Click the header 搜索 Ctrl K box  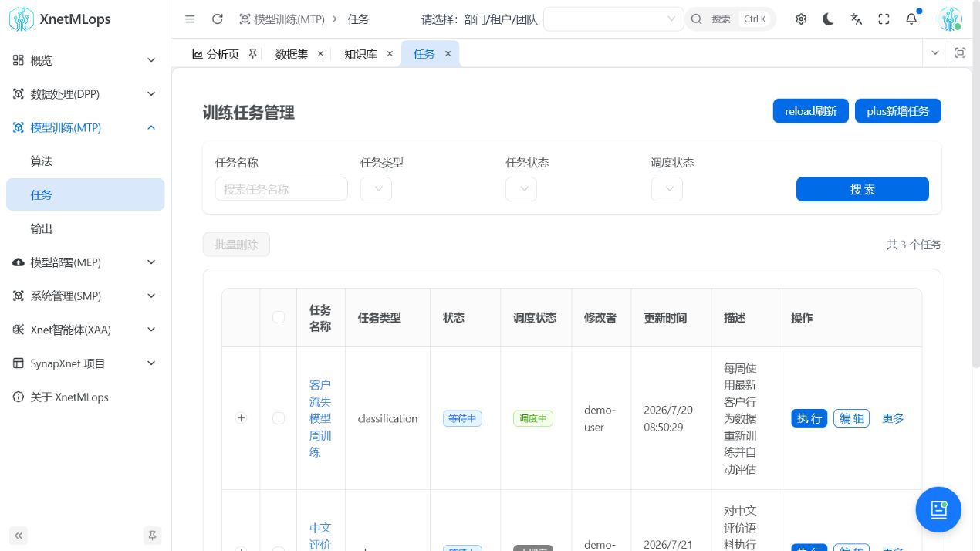coord(731,19)
